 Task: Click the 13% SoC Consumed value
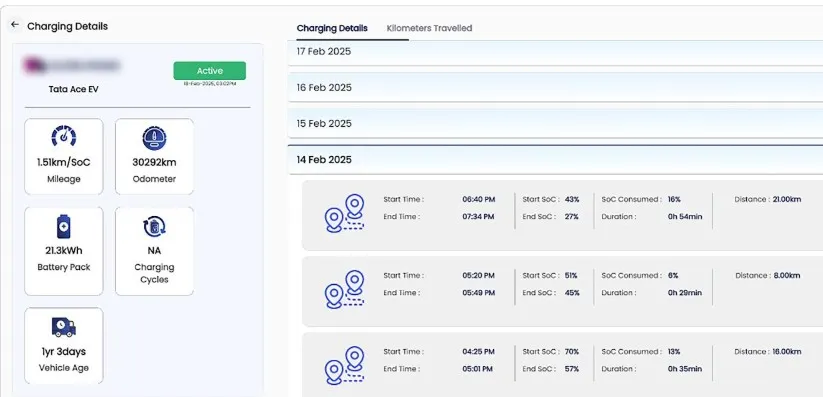point(674,351)
